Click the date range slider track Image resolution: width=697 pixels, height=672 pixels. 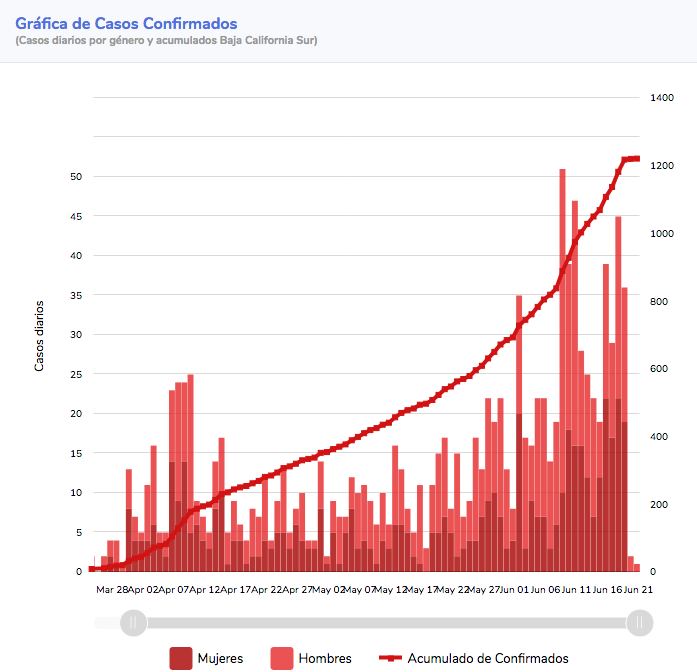[x=386, y=623]
